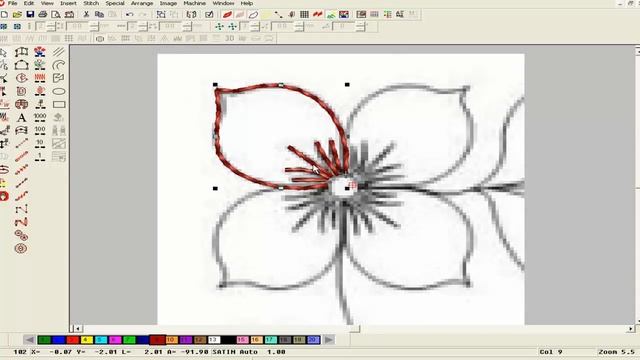Pick white color swatch number 13
Image resolution: width=640 pixels, height=360 pixels.
tap(214, 340)
